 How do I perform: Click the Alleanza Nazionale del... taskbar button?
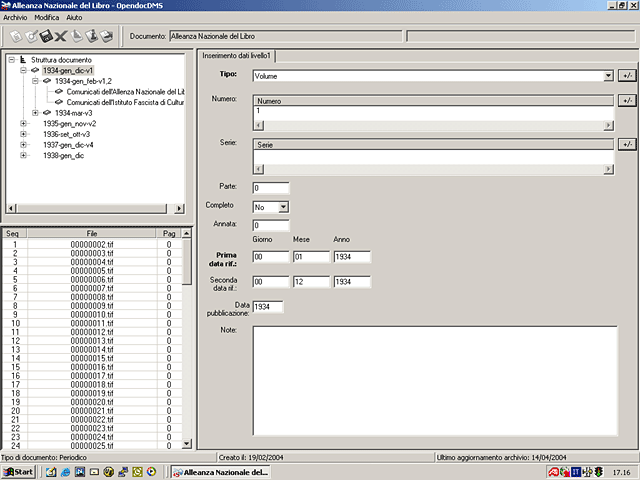(220, 472)
